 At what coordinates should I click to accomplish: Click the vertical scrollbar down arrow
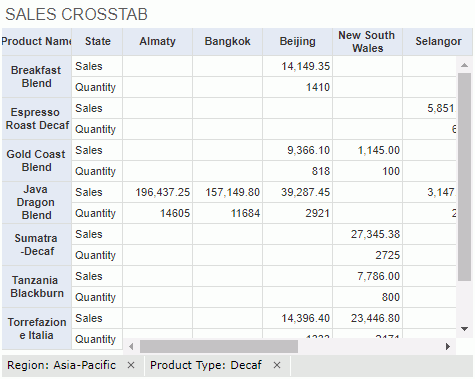point(464,329)
